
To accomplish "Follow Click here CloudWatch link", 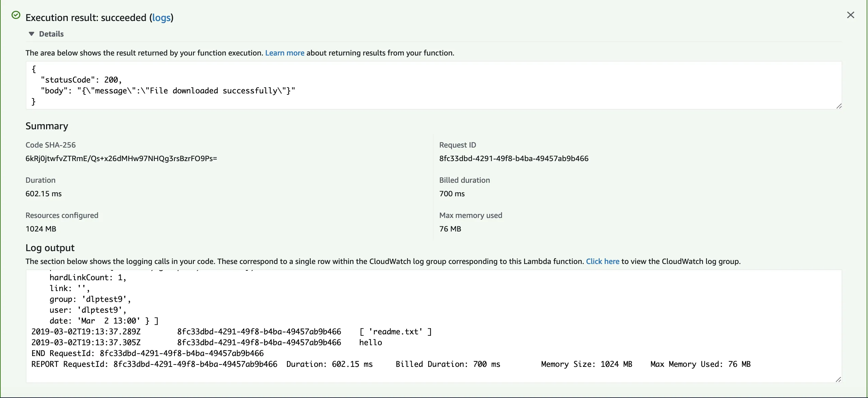I will 602,261.
